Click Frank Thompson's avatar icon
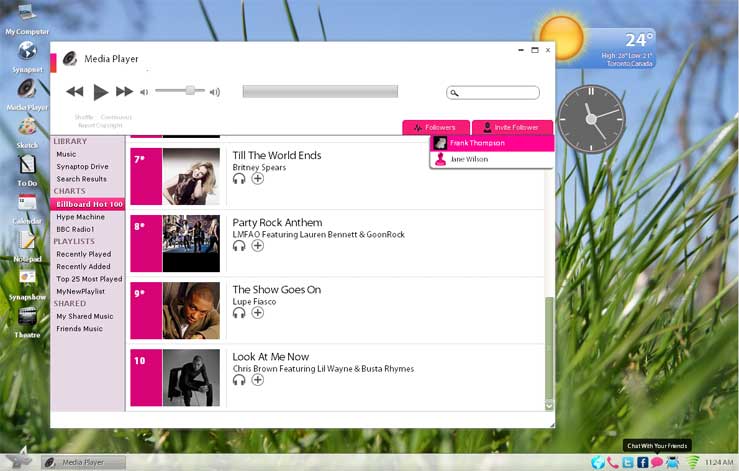The height and width of the screenshot is (471, 739). 440,143
